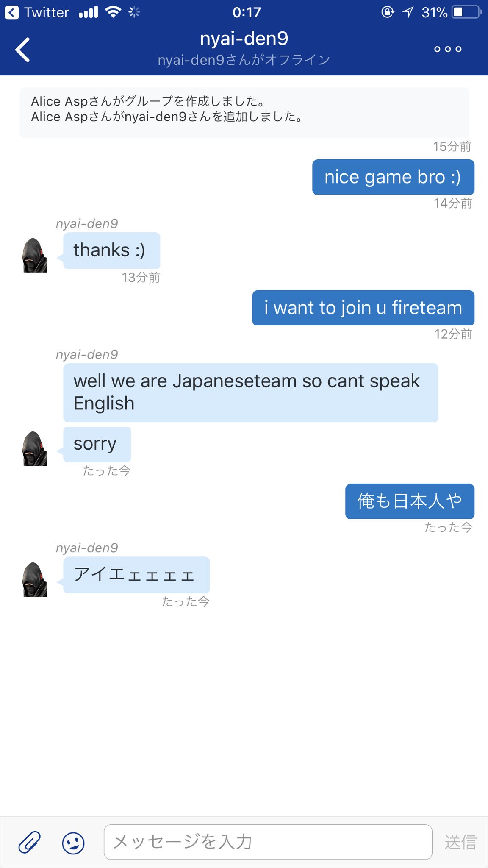Tap the back arrow in header
Viewport: 488px width, 868px height.
(x=22, y=50)
